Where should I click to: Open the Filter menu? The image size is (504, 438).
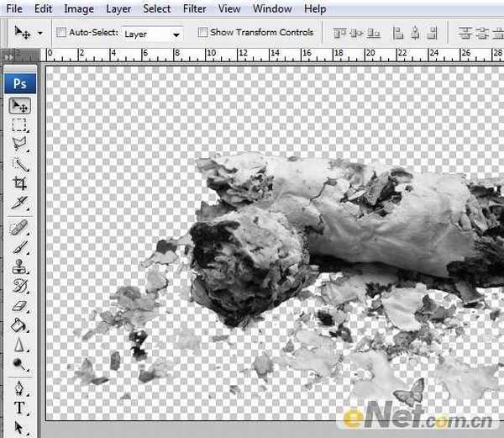coord(194,9)
